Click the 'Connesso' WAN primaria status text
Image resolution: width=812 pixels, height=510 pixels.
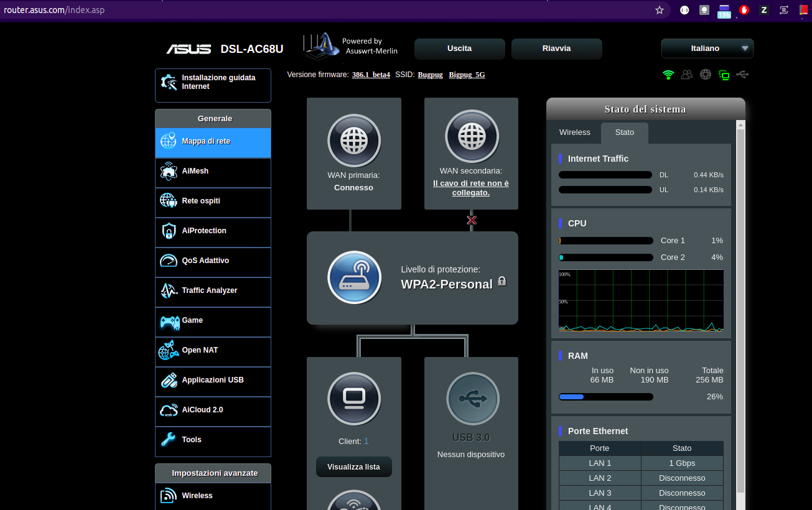coord(353,188)
